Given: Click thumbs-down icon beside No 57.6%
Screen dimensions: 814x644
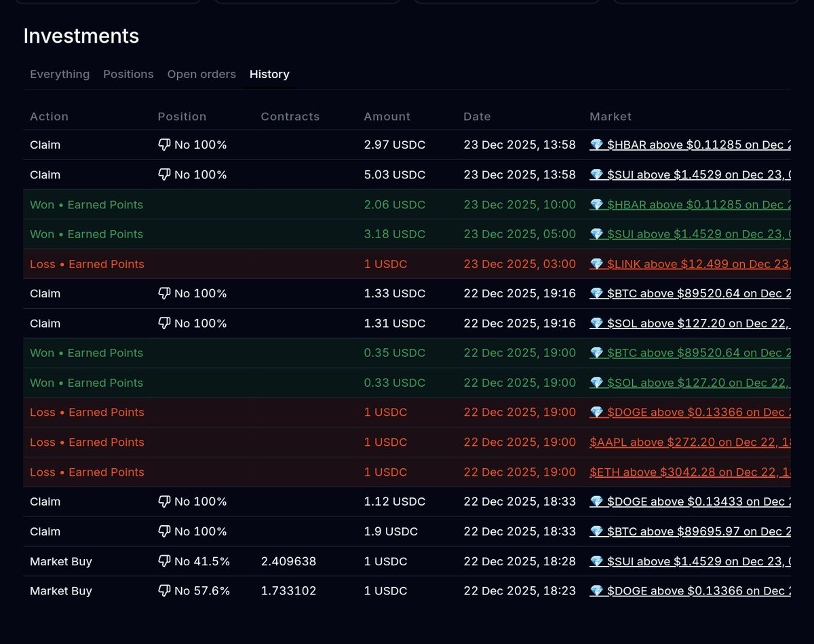Looking at the screenshot, I should (164, 591).
